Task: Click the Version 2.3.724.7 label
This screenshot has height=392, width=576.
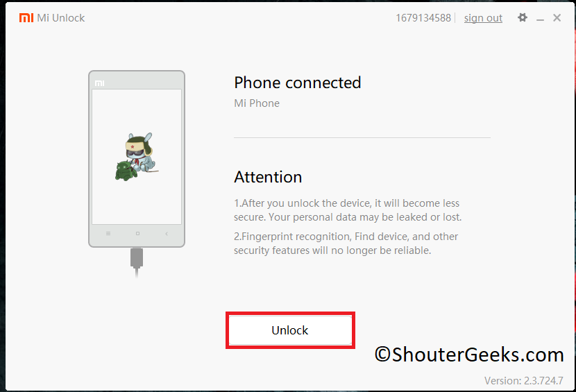Action: pyautogui.click(x=523, y=381)
